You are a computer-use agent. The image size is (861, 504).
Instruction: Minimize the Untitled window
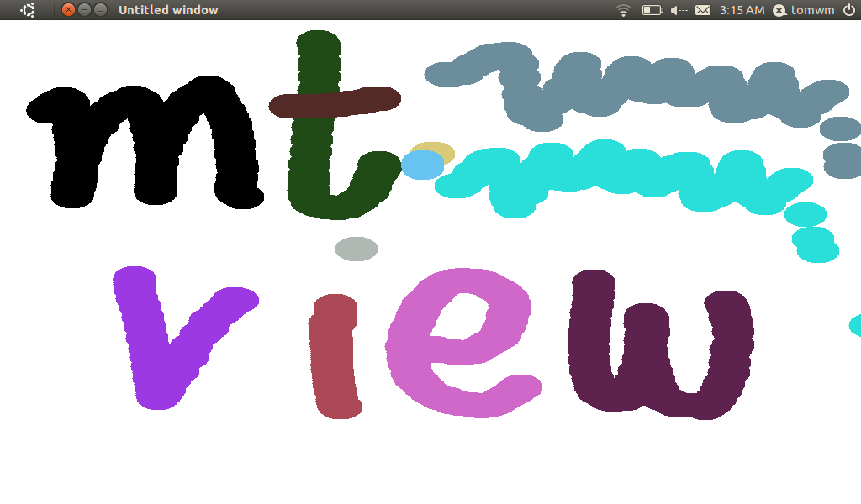(85, 10)
